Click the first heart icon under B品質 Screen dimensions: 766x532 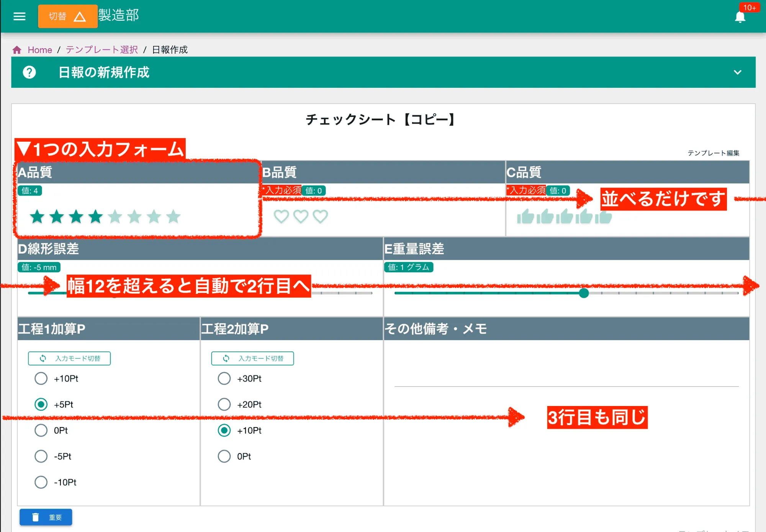282,216
